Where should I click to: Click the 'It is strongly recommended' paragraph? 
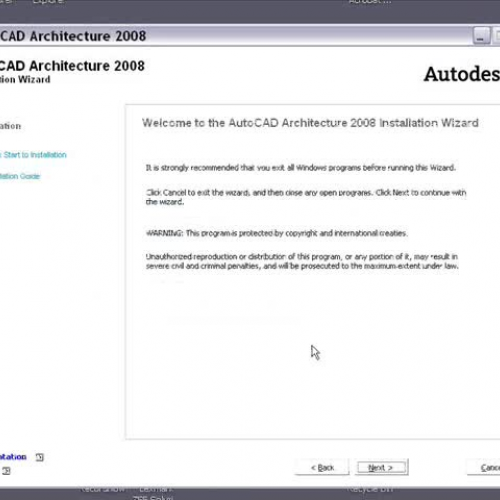coord(300,167)
